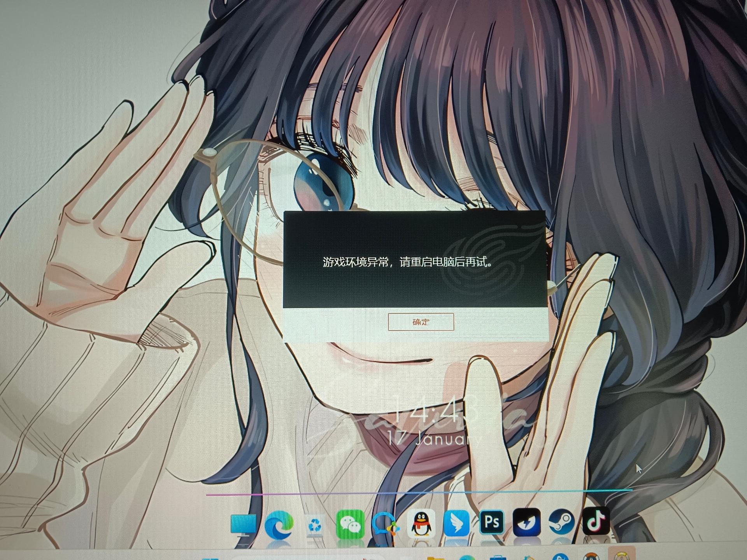Image resolution: width=747 pixels, height=560 pixels.
Task: Click the 确定 confirm button
Action: point(421,322)
